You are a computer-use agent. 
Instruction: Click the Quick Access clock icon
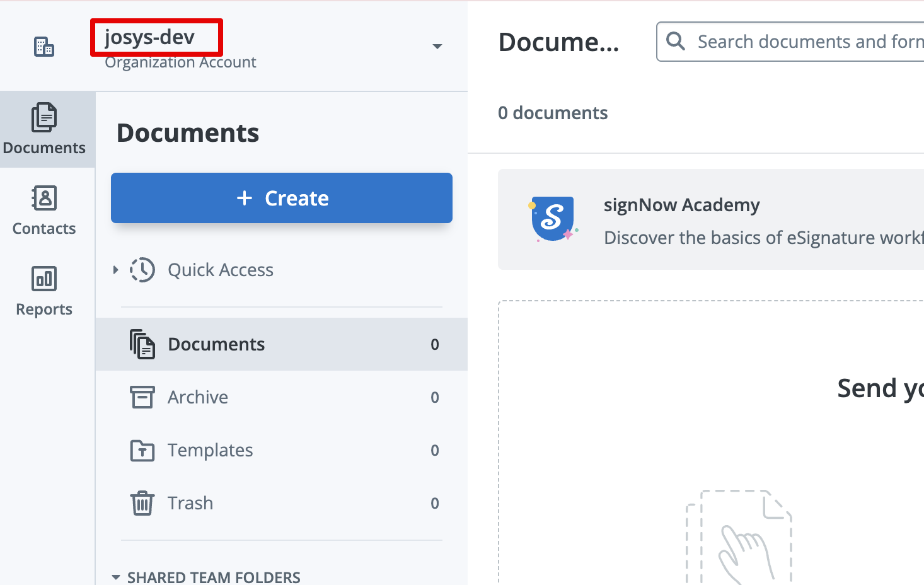tap(142, 270)
